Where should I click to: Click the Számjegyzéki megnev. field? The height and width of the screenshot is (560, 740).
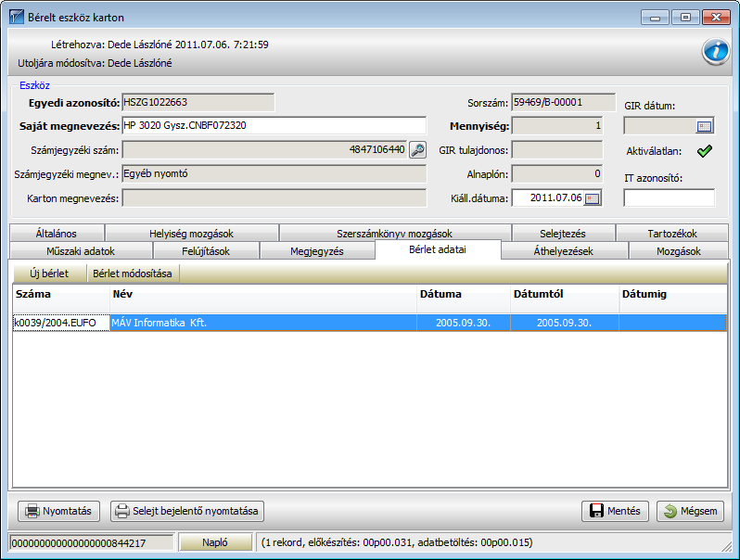click(x=274, y=174)
